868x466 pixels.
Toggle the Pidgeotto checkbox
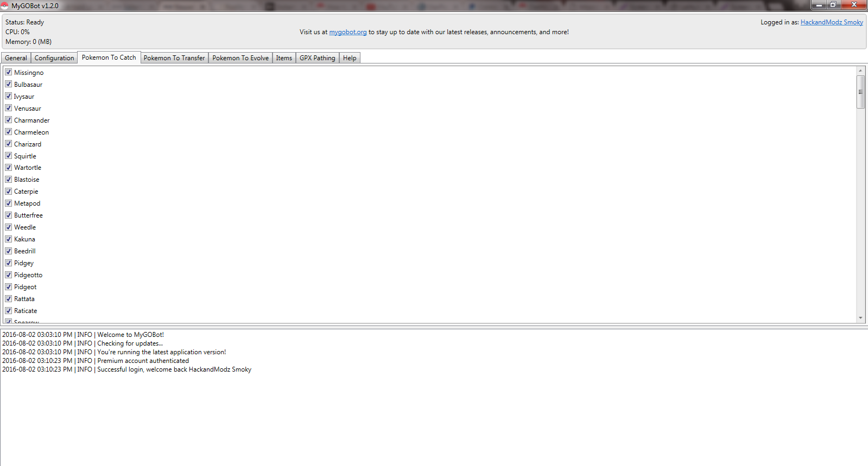click(8, 275)
